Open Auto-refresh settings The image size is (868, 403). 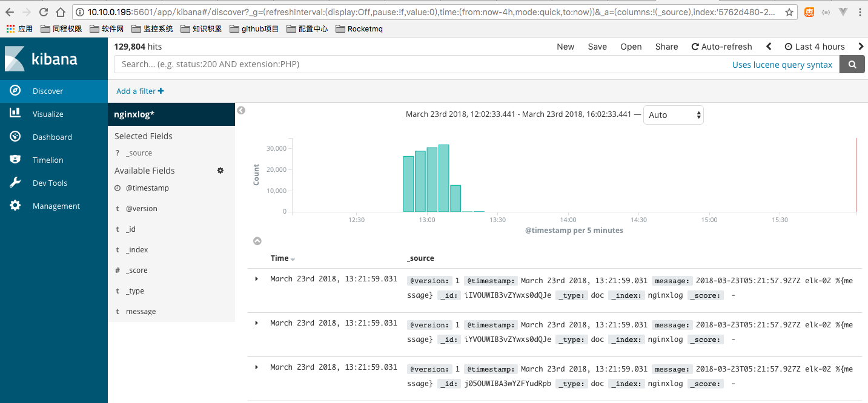[x=722, y=47]
